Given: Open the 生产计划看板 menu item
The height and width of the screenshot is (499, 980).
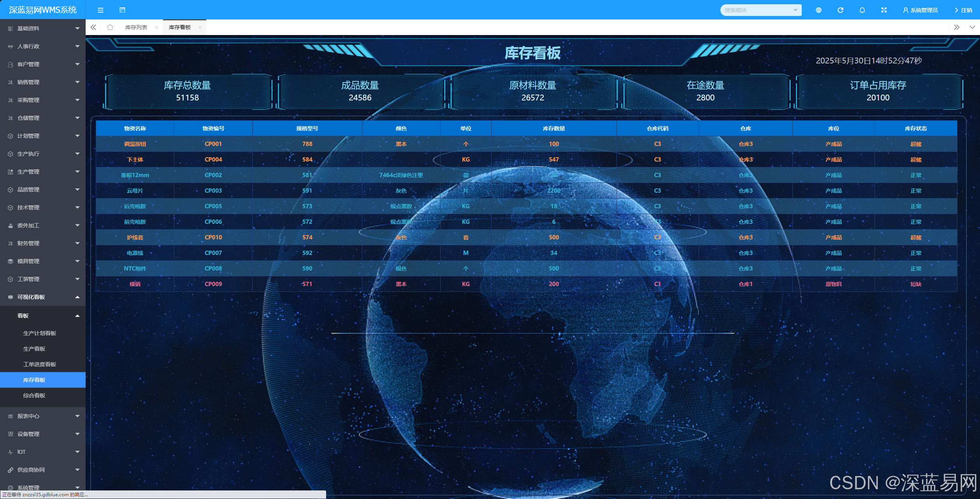Looking at the screenshot, I should click(40, 333).
